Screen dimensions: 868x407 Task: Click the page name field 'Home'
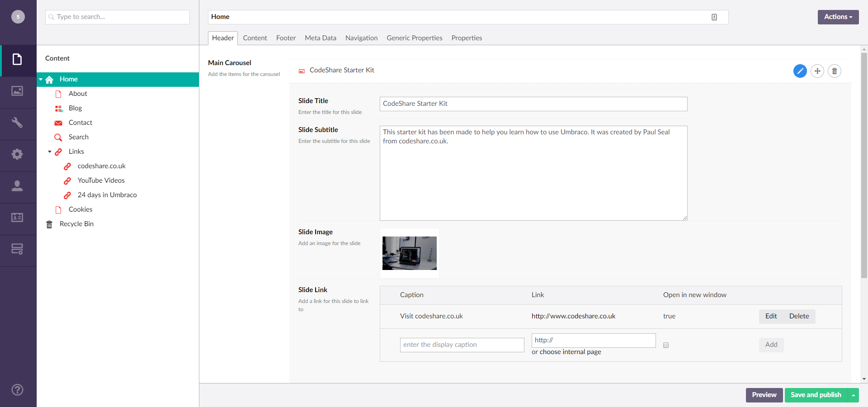tap(468, 17)
